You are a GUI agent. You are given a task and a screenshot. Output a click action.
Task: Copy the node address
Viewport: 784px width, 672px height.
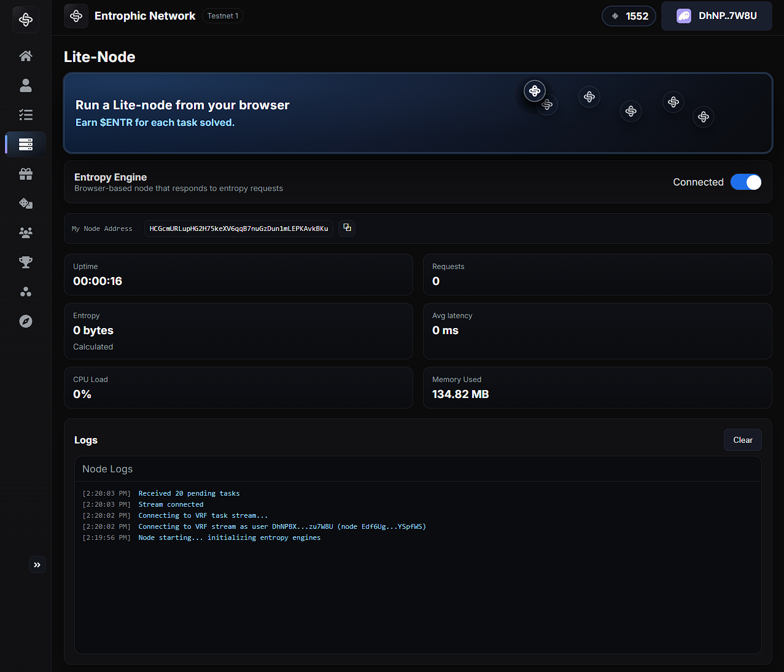click(347, 228)
